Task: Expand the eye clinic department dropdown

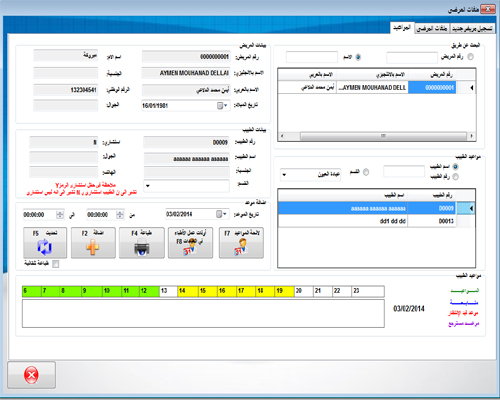Action: [284, 175]
